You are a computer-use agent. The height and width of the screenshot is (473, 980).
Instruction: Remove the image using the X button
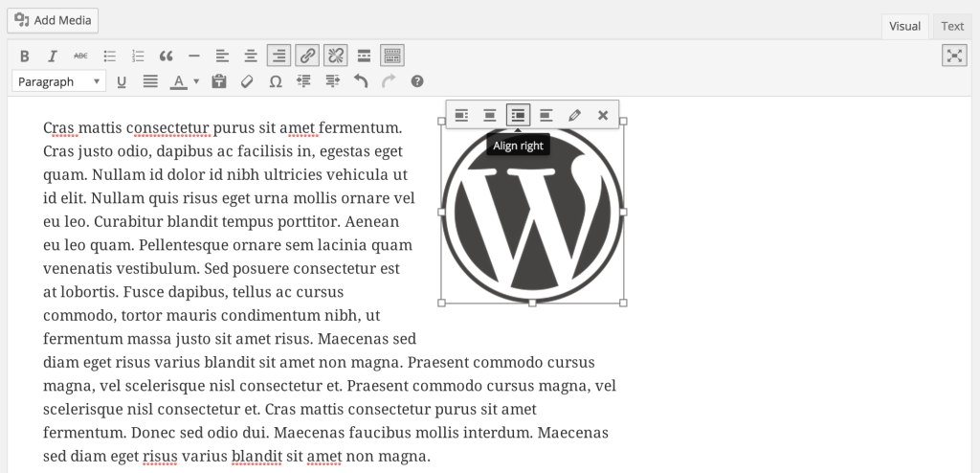click(x=603, y=116)
